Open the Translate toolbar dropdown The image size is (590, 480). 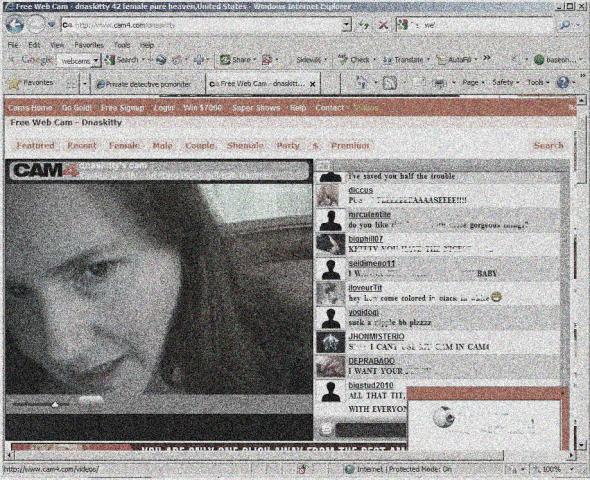click(x=428, y=60)
